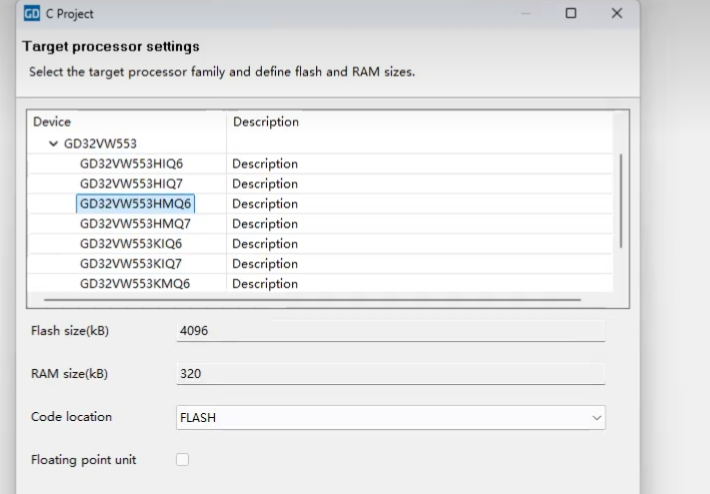Click the Description cell for GD32VW553KMQ6
Screen dimensions: 710x494
265,284
